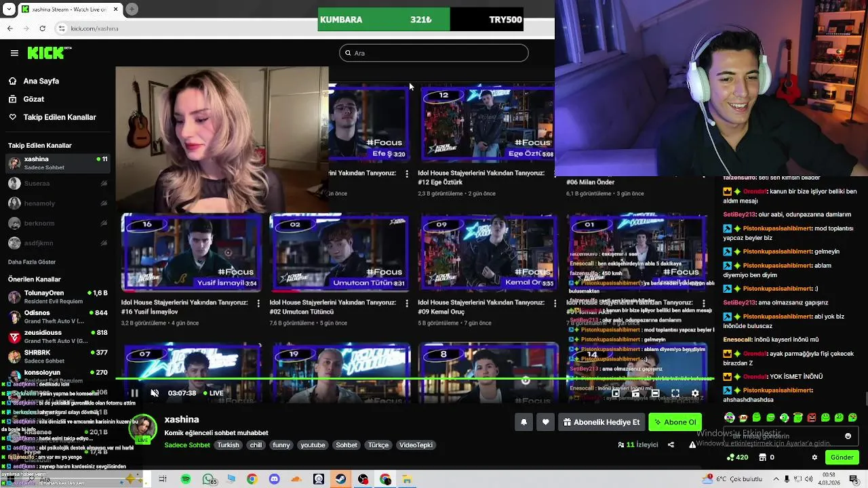Toggle notification bell for xashina
Image resolution: width=868 pixels, height=488 pixels.
[x=524, y=422]
